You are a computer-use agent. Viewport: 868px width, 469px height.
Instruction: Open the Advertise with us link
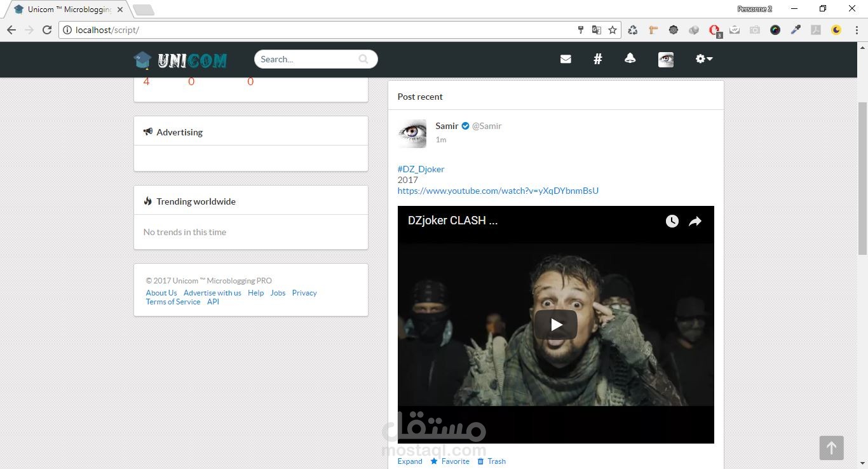pos(212,293)
